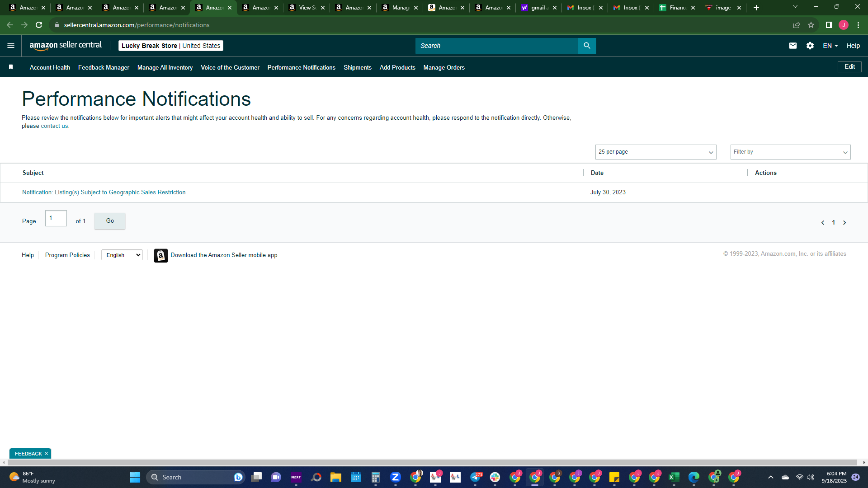Click the page number input field
The image size is (868, 488).
(56, 218)
